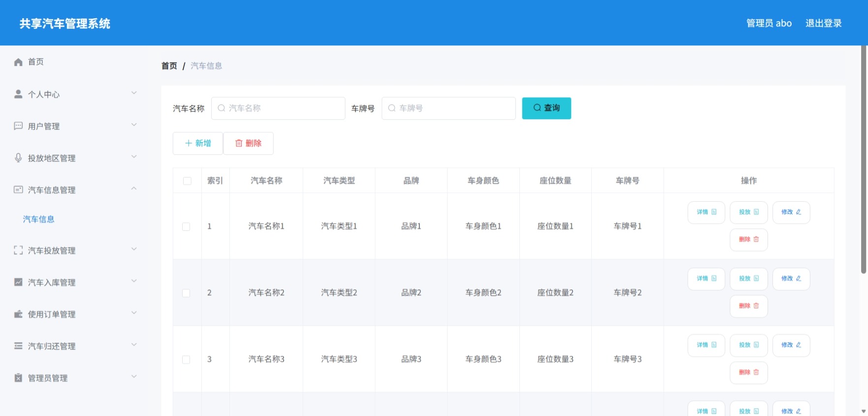868x416 pixels.
Task: Click the clipboard icon beside 管理员管理
Action: [x=18, y=378]
